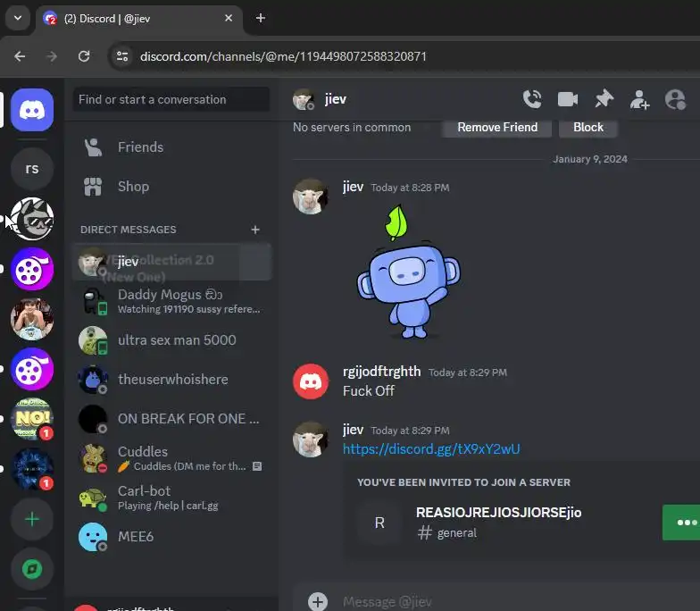Open jiev's avatar on the sticker message

311,197
